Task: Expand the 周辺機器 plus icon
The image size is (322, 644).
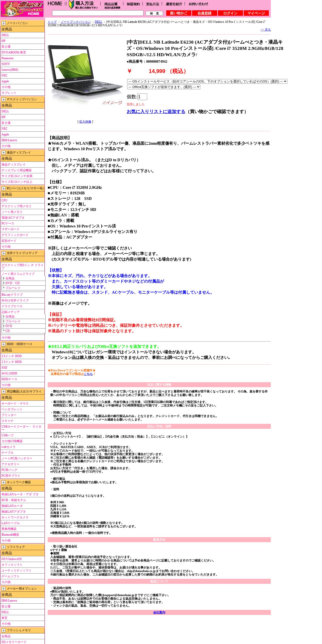Action: click(x=4, y=391)
